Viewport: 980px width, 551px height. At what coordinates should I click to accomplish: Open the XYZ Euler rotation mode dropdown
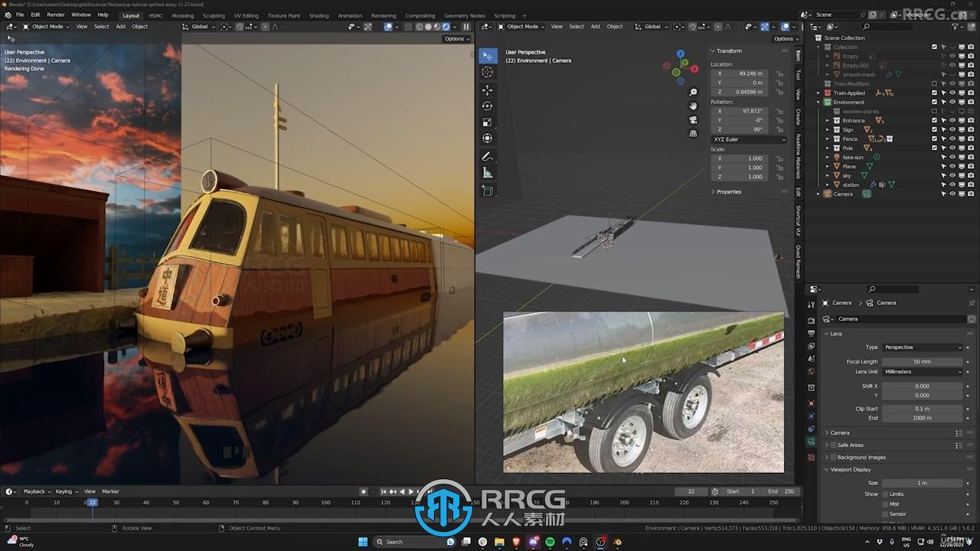point(749,139)
